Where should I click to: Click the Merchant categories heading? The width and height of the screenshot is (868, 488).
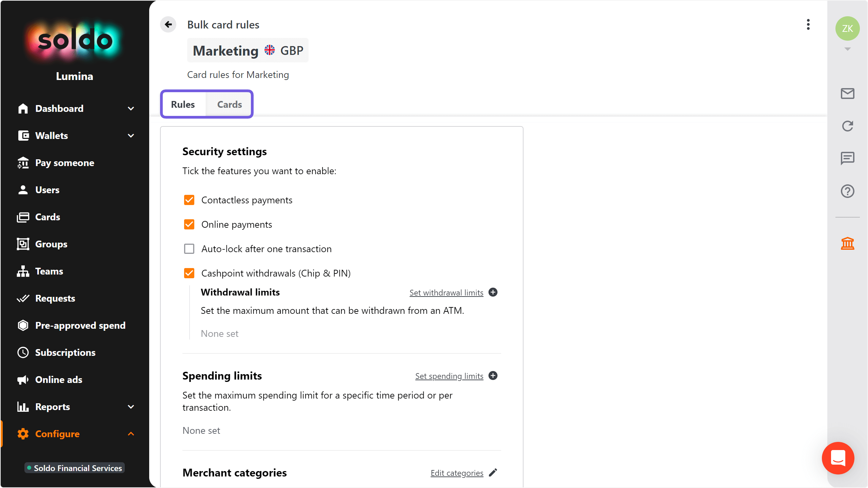pyautogui.click(x=235, y=472)
